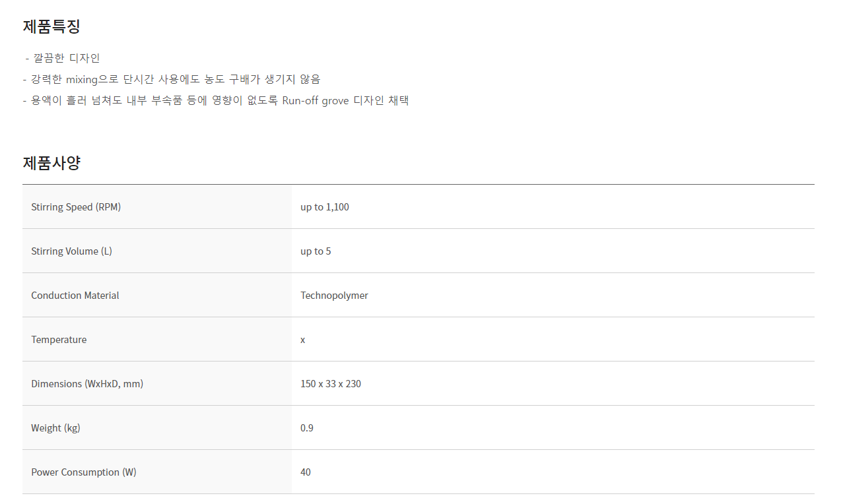Click the Technopolymer value

tap(334, 296)
